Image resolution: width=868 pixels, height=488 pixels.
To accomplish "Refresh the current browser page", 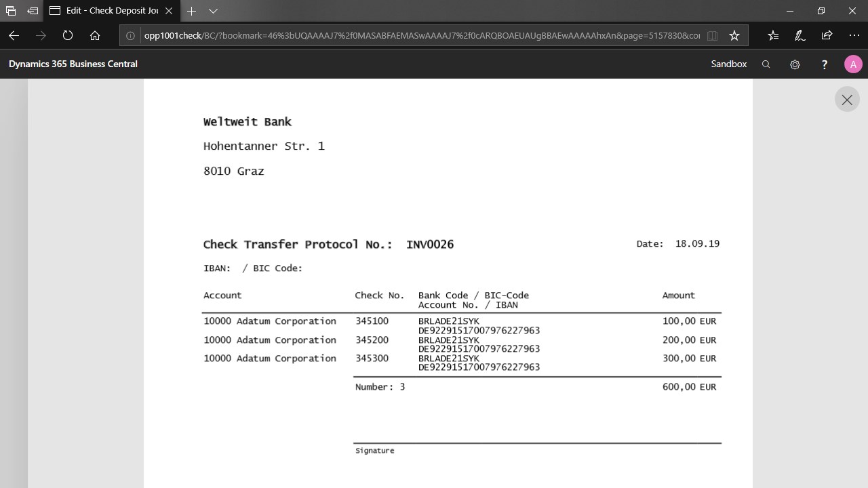I will tap(68, 35).
